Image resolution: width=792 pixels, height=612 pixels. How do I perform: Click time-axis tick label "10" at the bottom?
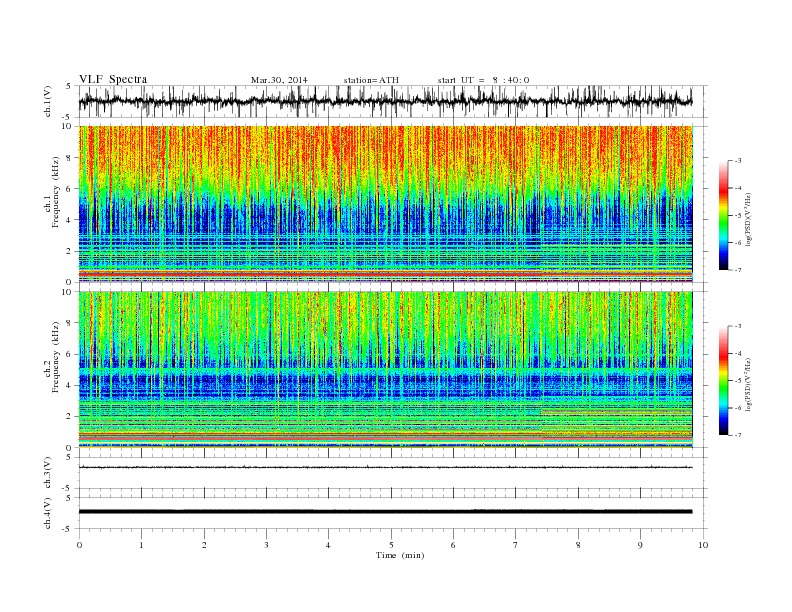coord(703,545)
